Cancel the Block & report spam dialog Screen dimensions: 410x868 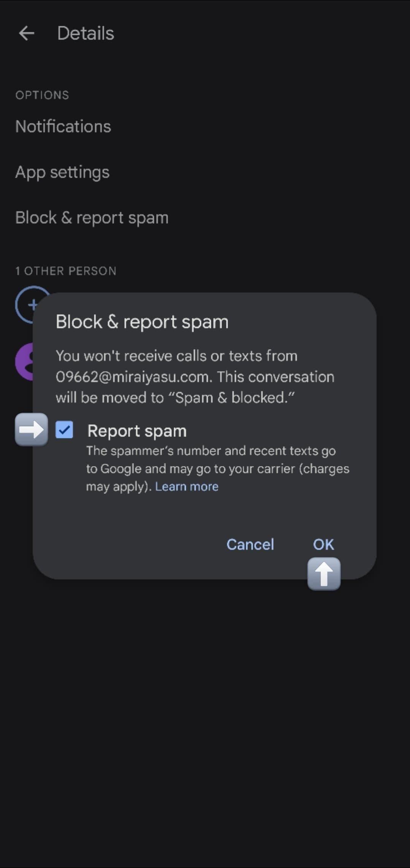(x=250, y=544)
